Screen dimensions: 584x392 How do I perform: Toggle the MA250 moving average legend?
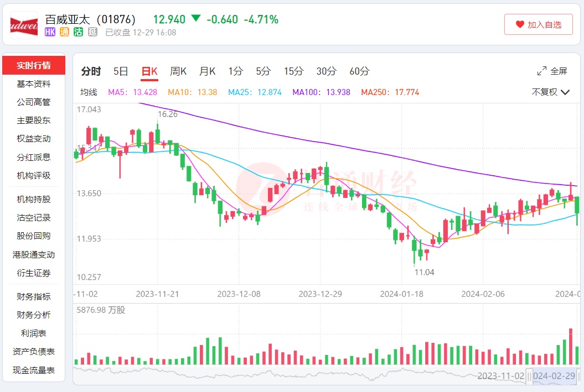tap(390, 92)
